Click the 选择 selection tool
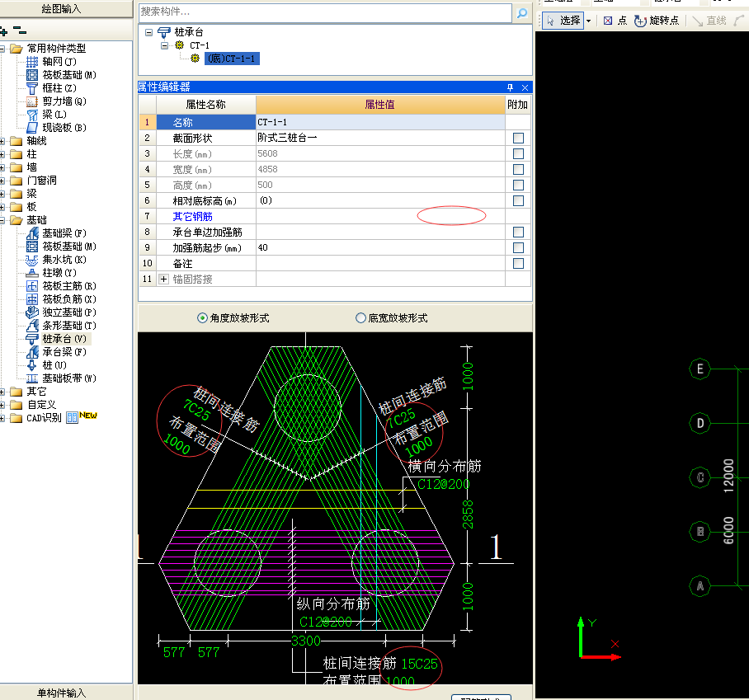The width and height of the screenshot is (749, 700). [x=563, y=21]
